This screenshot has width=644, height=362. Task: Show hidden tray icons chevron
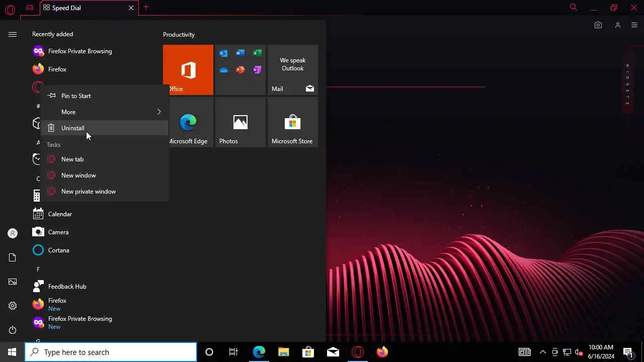[x=542, y=352]
